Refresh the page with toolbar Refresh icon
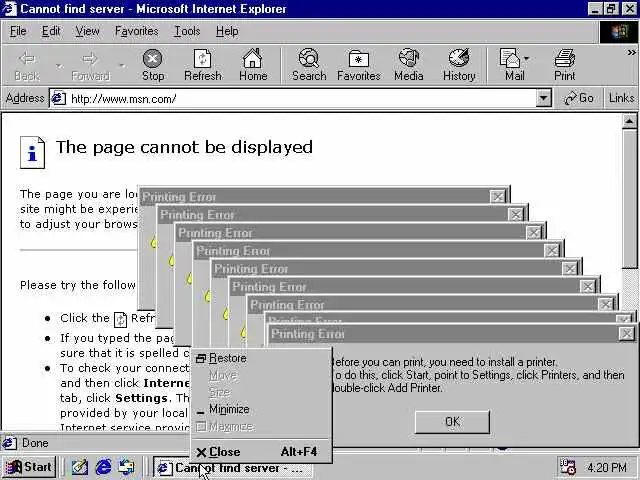 (202, 65)
